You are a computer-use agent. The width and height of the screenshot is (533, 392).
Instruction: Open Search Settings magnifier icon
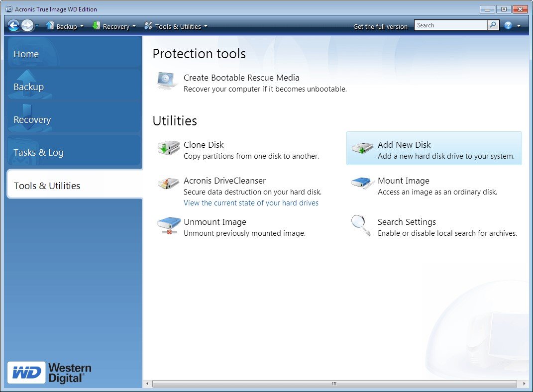(x=361, y=225)
